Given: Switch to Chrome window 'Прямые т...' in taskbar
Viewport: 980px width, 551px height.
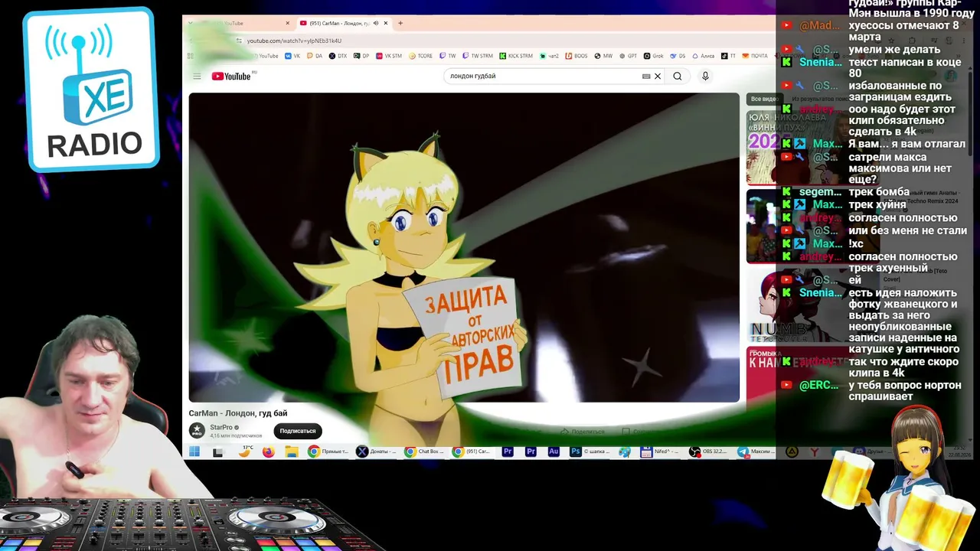Looking at the screenshot, I should coord(328,452).
